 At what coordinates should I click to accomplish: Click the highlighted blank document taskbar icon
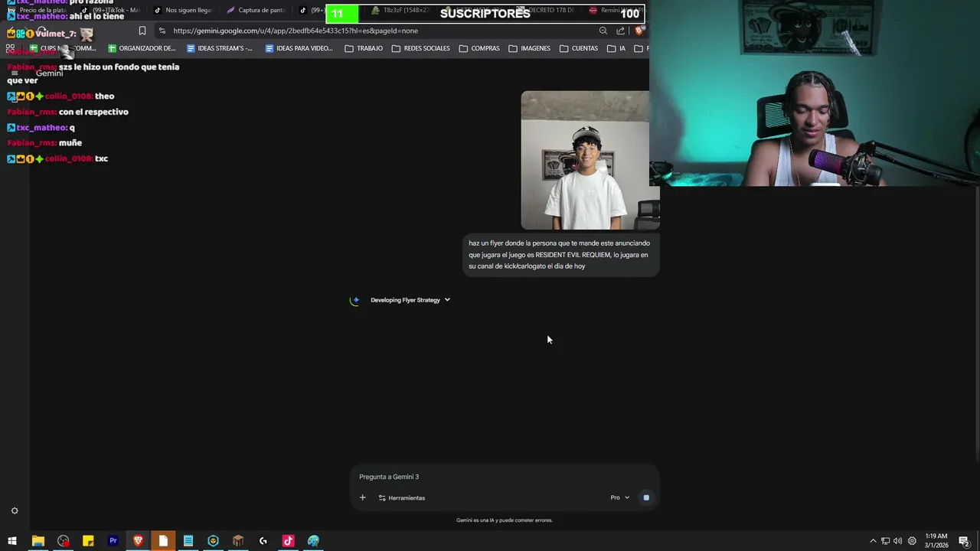163,541
